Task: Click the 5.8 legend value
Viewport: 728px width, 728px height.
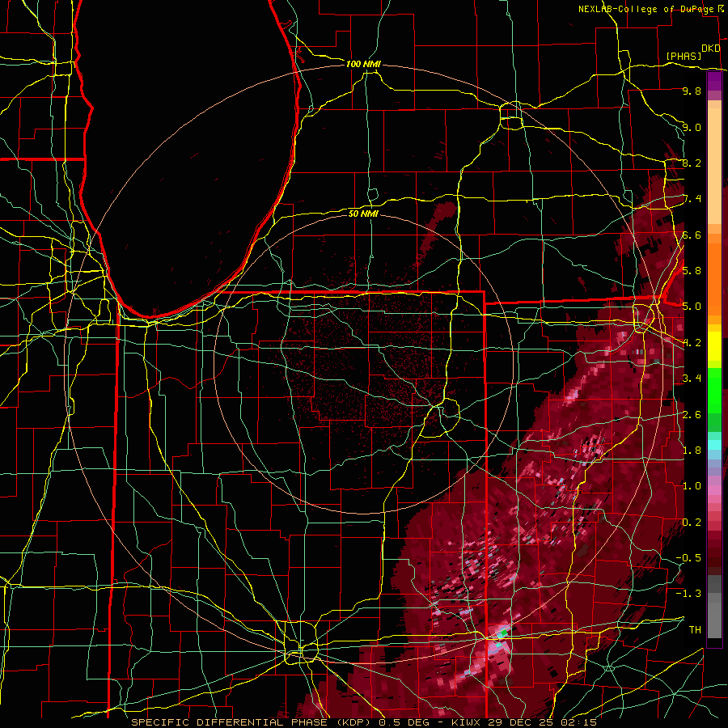Action: 692,270
